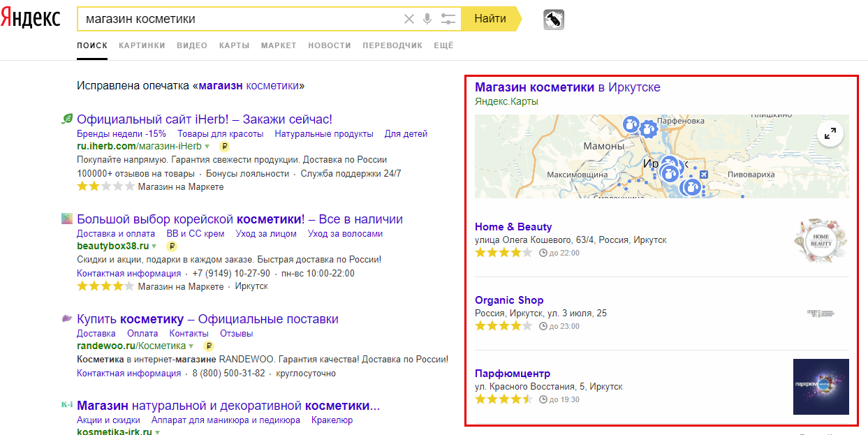
Task: Activate voice search microphone icon
Action: (427, 19)
